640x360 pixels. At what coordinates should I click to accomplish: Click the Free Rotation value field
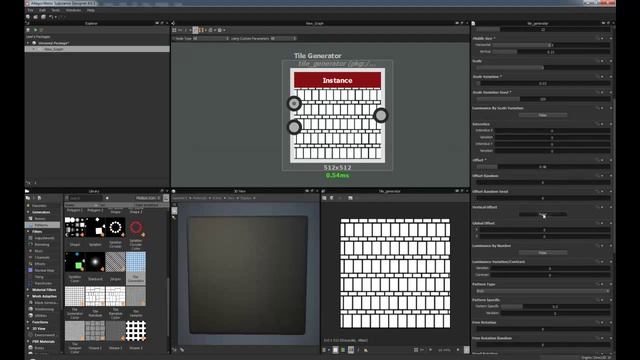point(543,329)
